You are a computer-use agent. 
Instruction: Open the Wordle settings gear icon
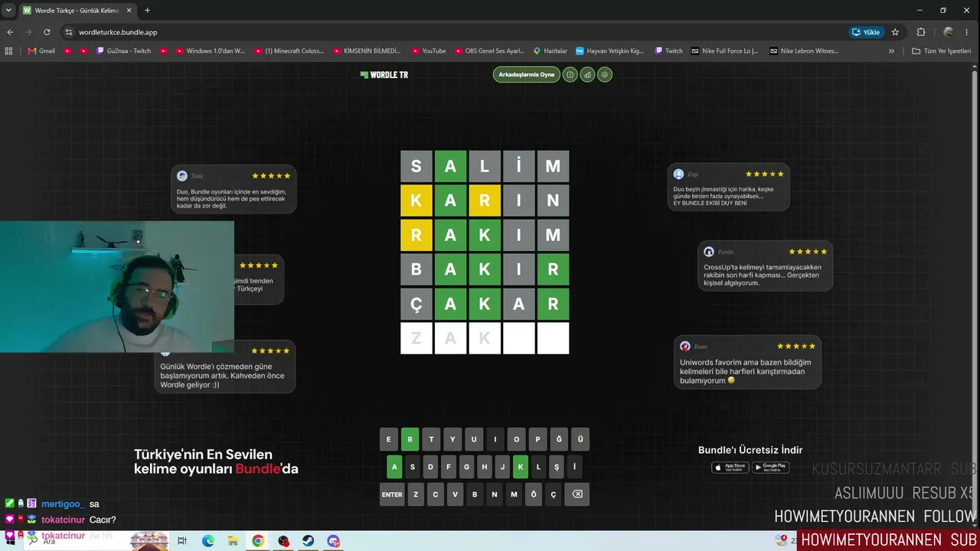(x=605, y=75)
